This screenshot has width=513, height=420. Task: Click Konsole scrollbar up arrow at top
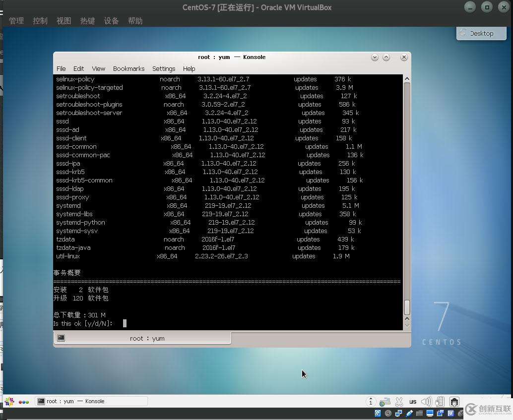coord(407,79)
